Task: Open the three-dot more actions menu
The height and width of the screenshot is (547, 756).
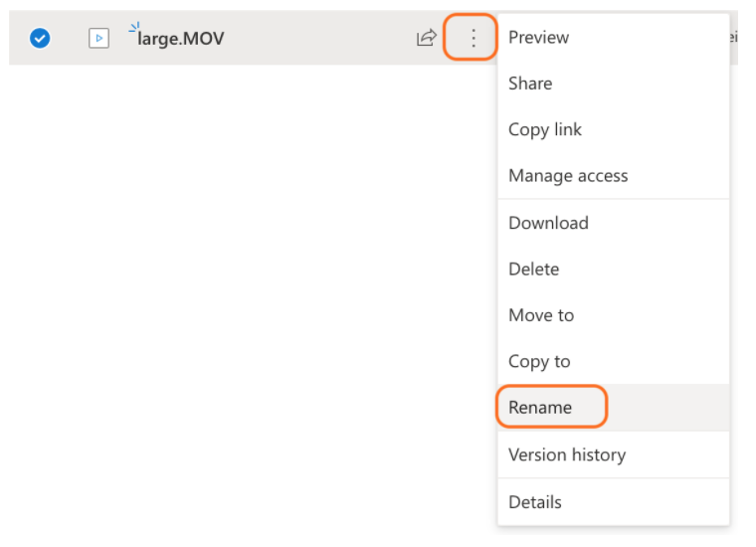Action: tap(472, 38)
